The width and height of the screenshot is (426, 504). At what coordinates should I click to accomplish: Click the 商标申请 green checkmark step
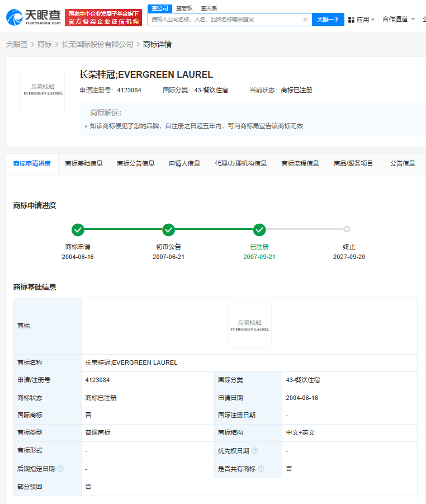click(78, 229)
